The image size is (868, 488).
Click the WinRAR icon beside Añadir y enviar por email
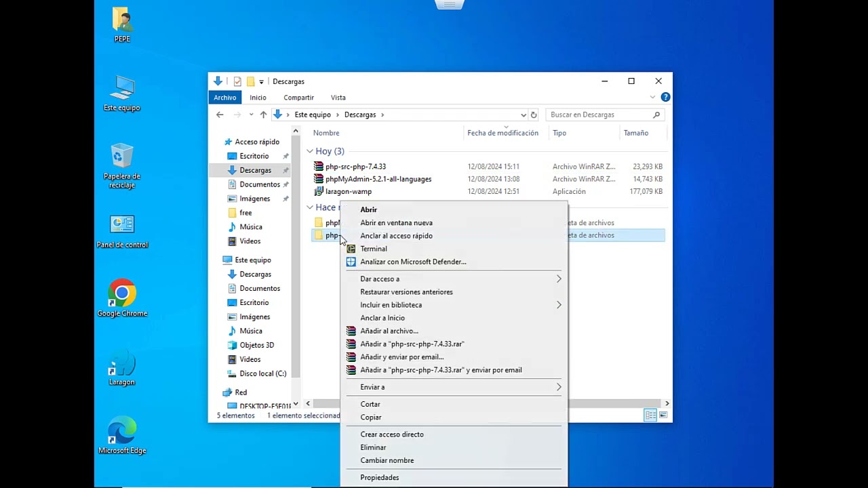pyautogui.click(x=351, y=357)
